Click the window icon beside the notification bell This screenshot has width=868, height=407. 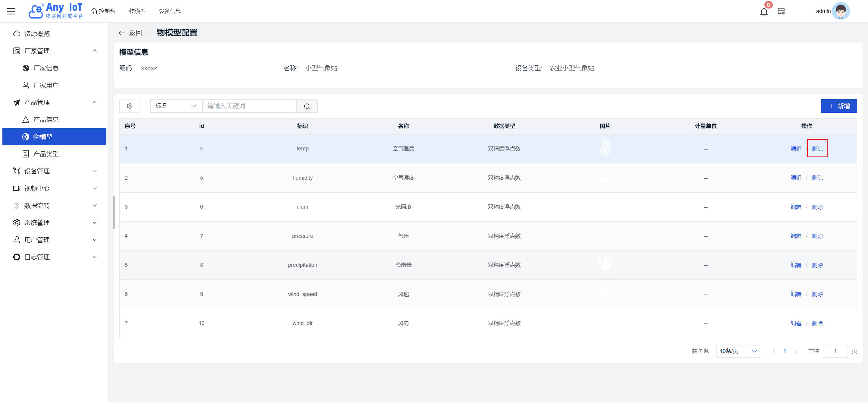pos(781,11)
